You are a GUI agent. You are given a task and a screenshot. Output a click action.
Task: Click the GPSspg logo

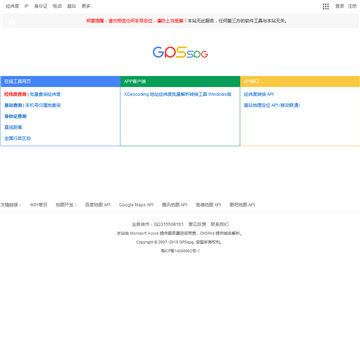pyautogui.click(x=180, y=52)
